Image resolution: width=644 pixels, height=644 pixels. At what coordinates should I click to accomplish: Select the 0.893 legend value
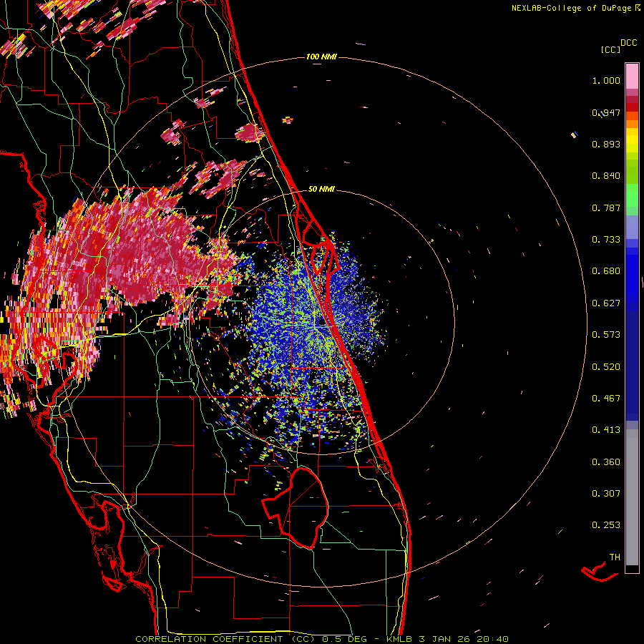(x=606, y=144)
